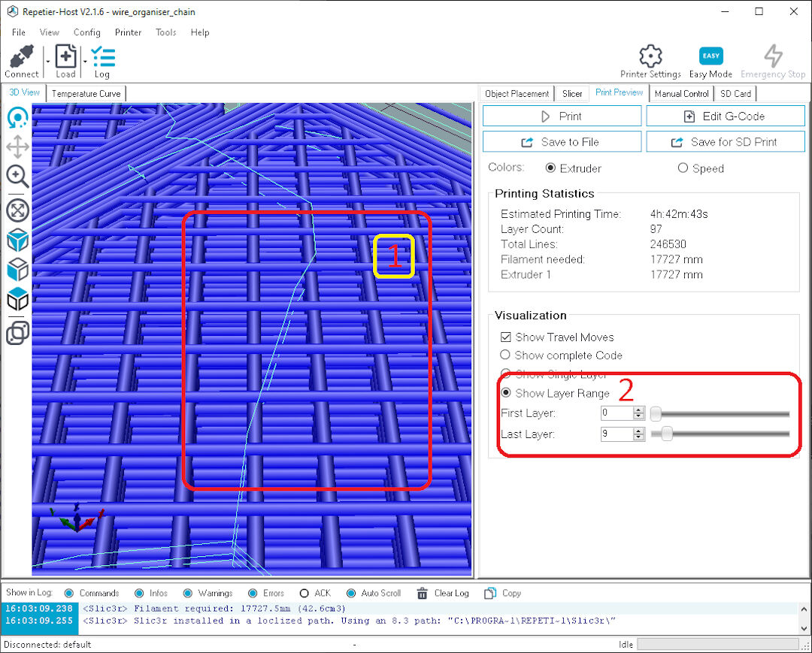This screenshot has width=812, height=653.
Task: Select Show complete Code radio button
Action: [505, 355]
